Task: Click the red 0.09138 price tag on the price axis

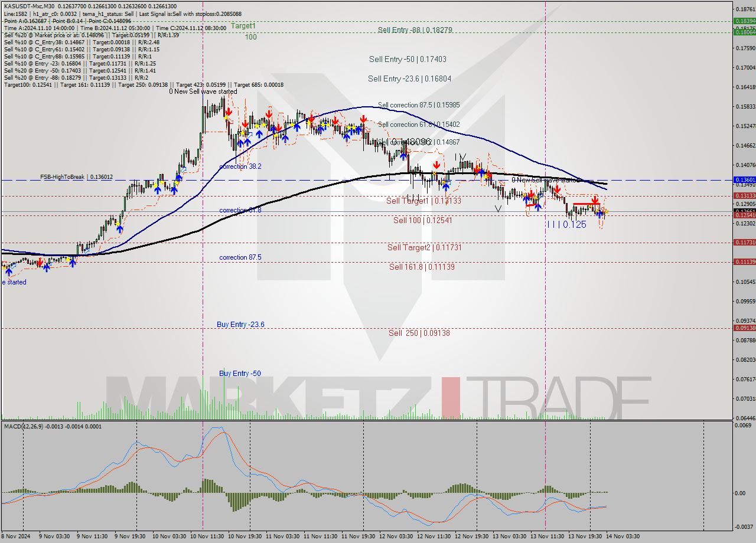Action: pos(744,328)
